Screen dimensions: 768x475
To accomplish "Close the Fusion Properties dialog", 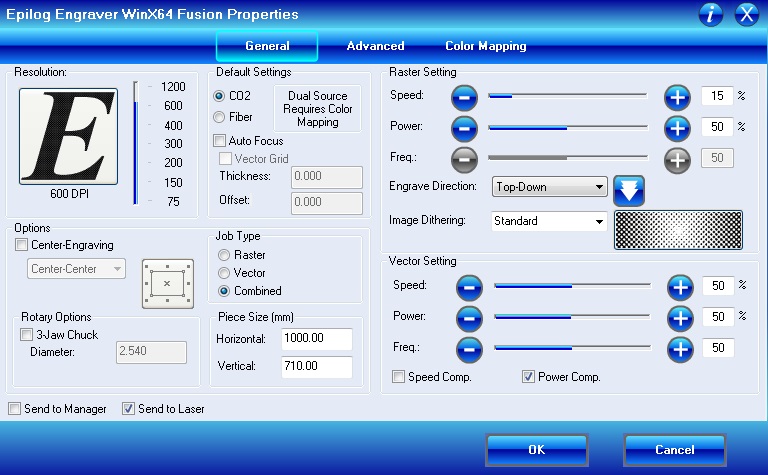I will coord(747,14).
